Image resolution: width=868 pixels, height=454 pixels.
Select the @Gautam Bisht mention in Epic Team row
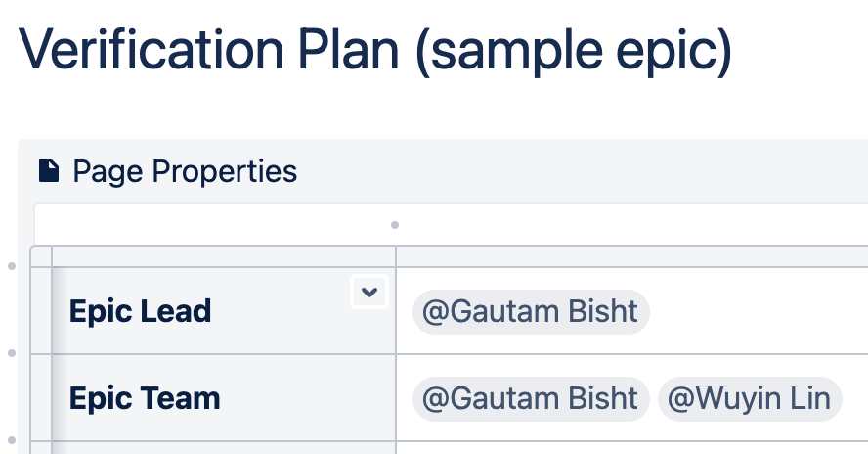click(531, 398)
